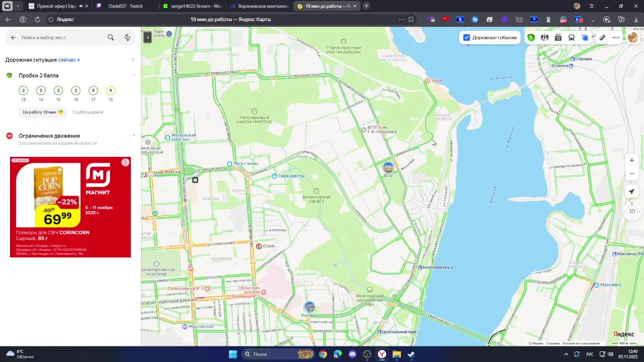Open a new browser tab
This screenshot has height=362, width=644.
click(366, 6)
